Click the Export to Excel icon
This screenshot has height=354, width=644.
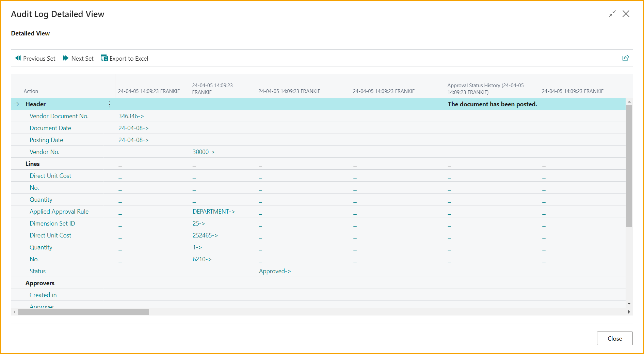click(x=104, y=58)
